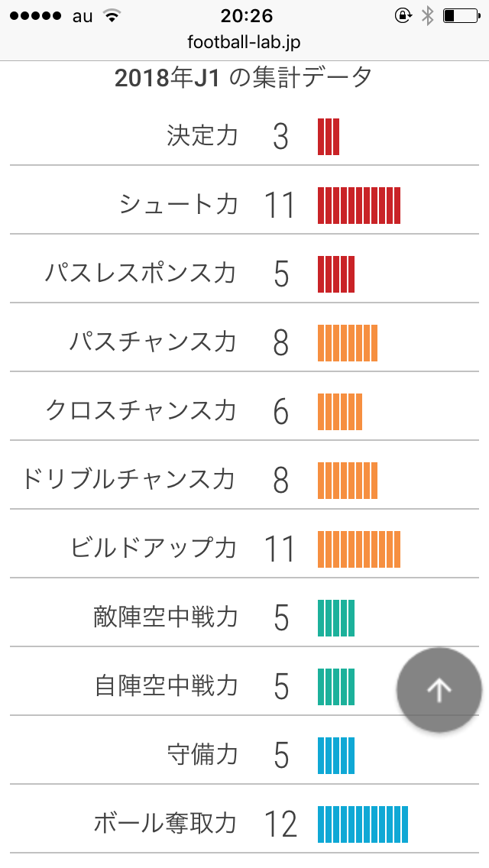Tap the ドリブルチャンス力 value 8

tap(280, 481)
